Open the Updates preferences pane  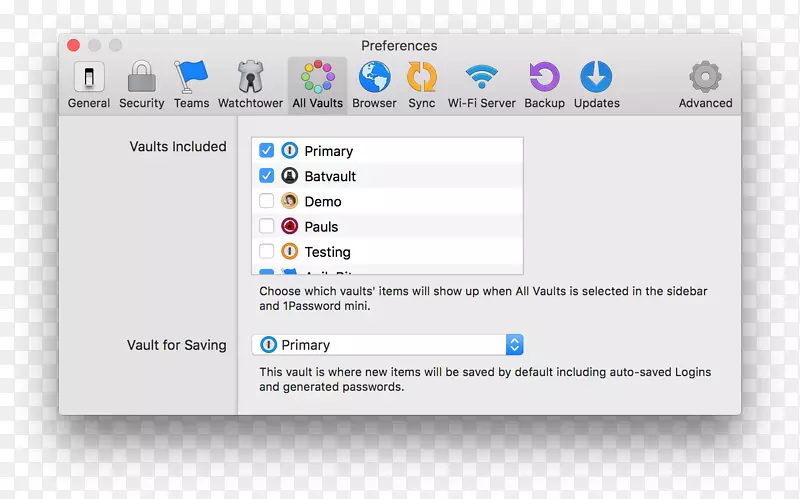click(x=596, y=85)
